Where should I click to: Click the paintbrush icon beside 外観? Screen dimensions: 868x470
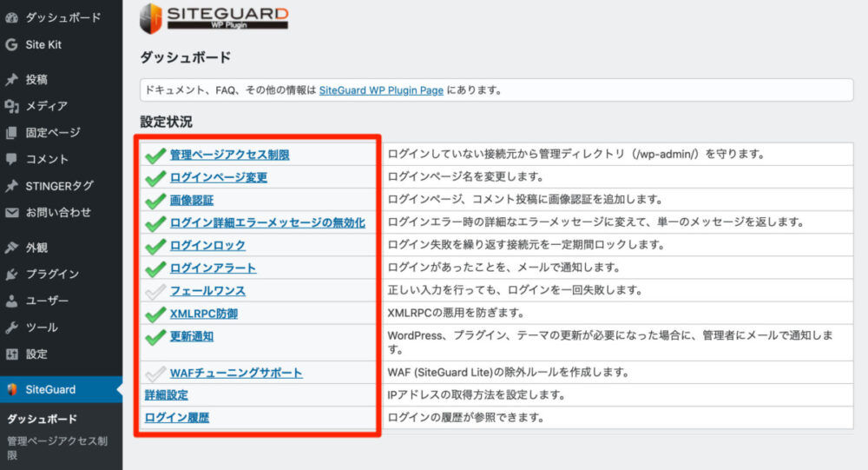point(11,248)
